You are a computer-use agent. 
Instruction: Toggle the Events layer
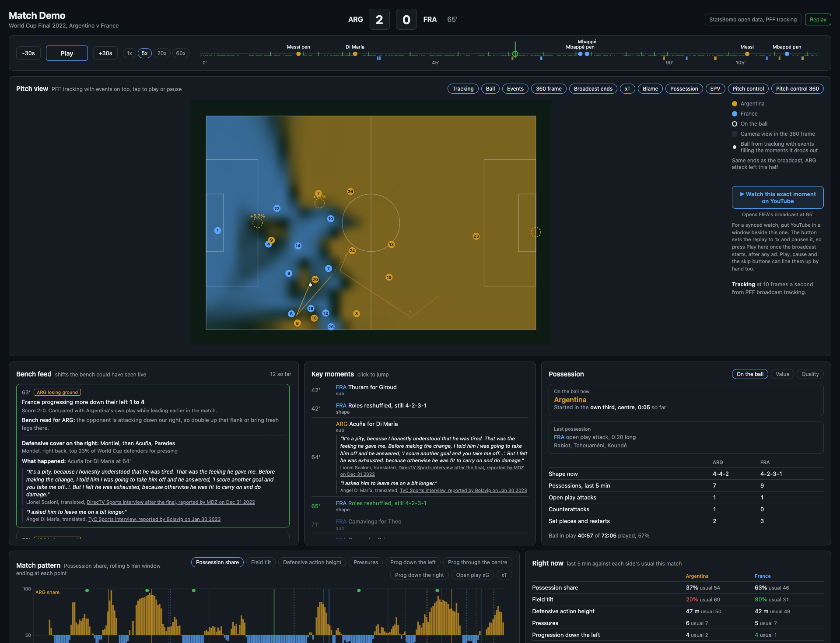click(x=515, y=89)
